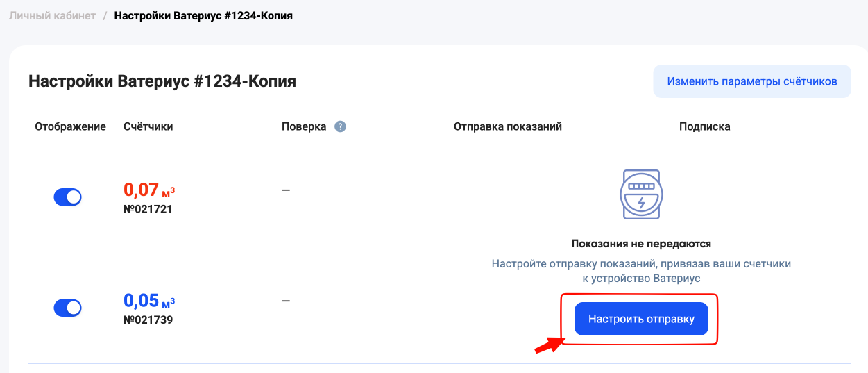
Task: Toggle display switch for counter №021721
Action: pos(67,197)
